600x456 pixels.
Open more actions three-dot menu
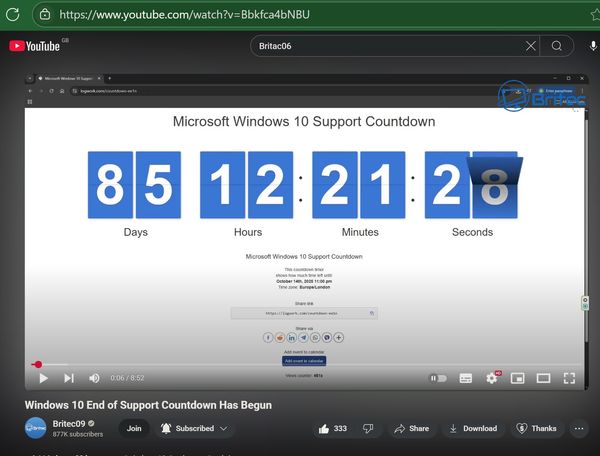click(579, 428)
